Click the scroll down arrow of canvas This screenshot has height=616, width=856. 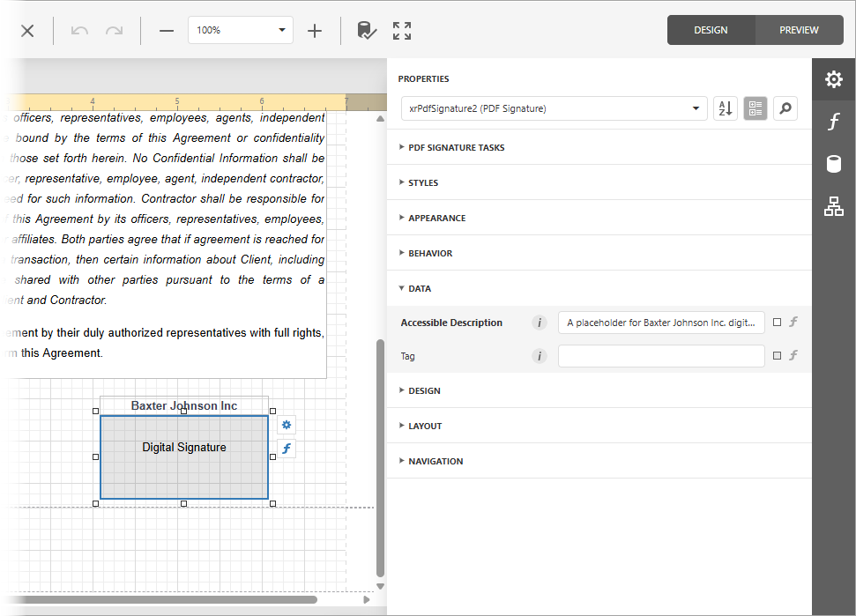pyautogui.click(x=381, y=587)
